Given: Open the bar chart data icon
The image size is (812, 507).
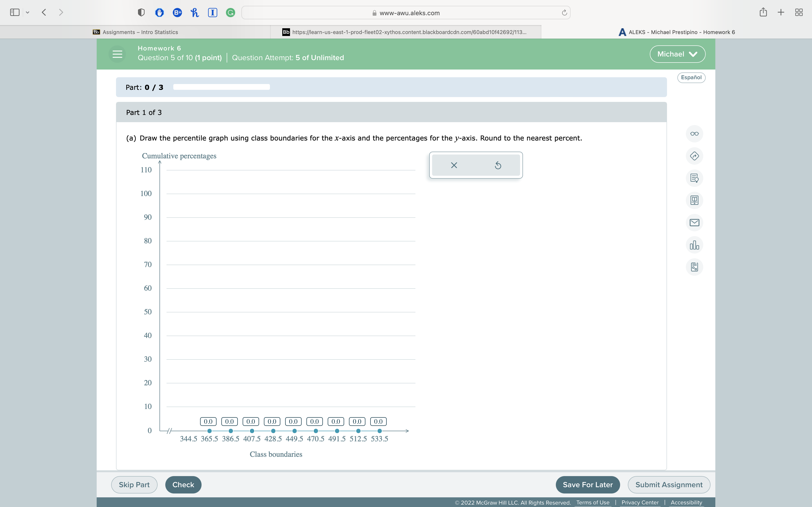Looking at the screenshot, I should click(x=694, y=245).
